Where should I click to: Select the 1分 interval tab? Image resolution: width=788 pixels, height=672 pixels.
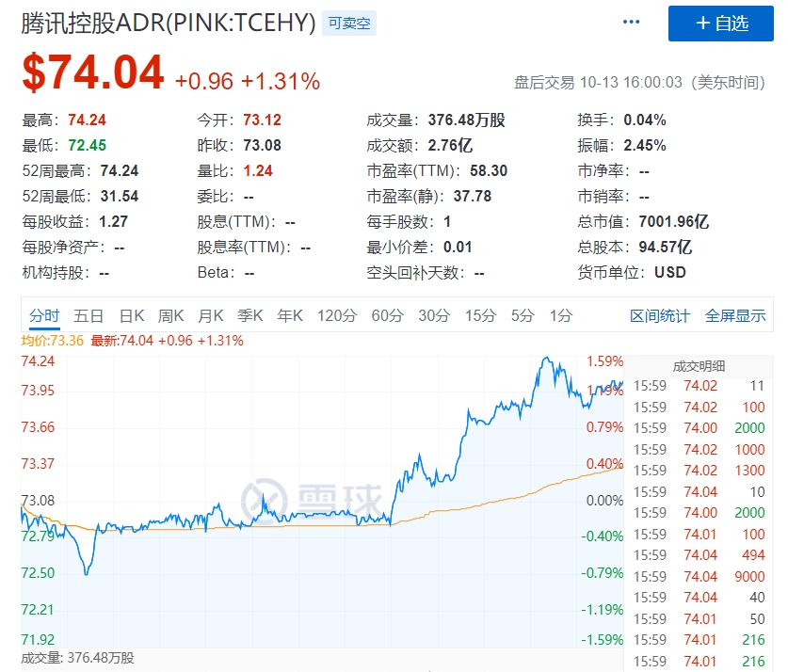(x=561, y=315)
